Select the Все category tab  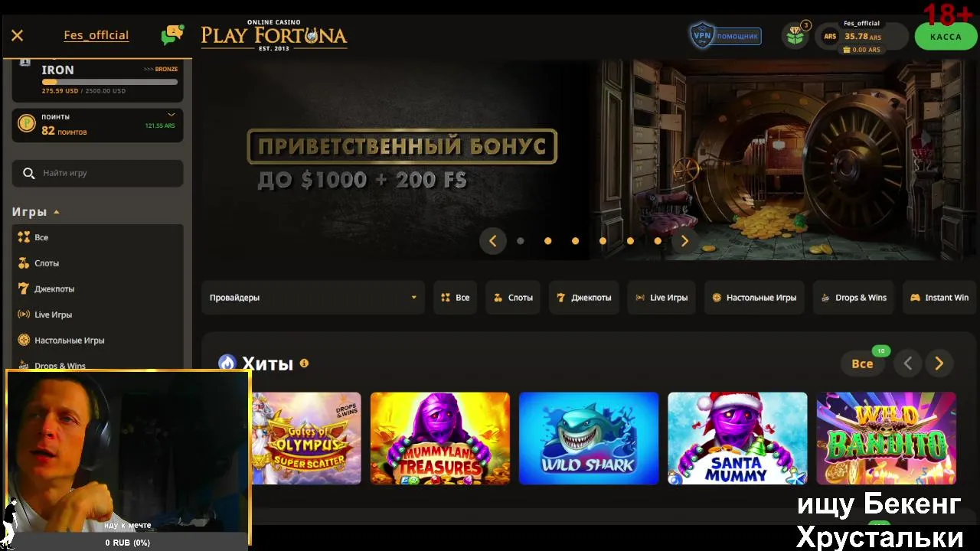(456, 298)
